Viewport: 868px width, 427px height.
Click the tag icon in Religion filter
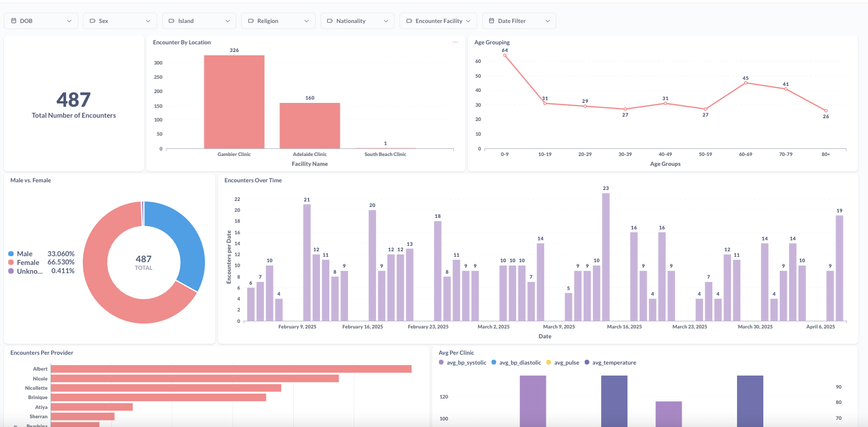tap(251, 21)
